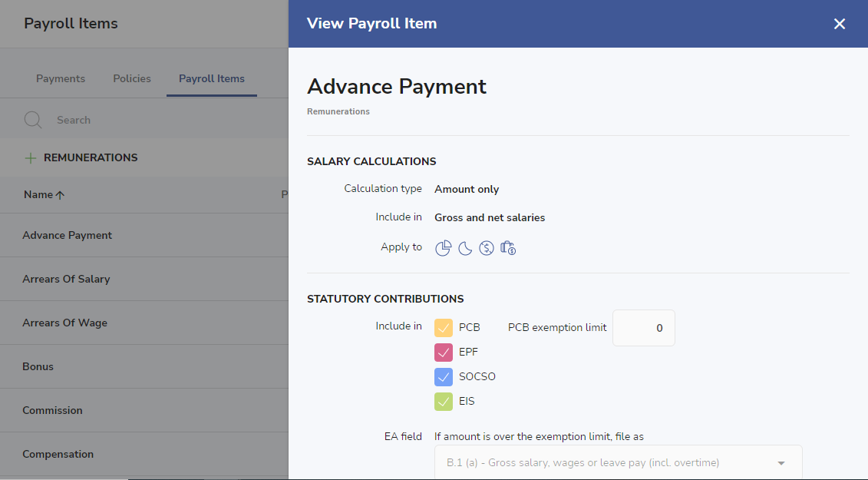Open the EA field dropdown
The height and width of the screenshot is (480, 868).
(619, 462)
